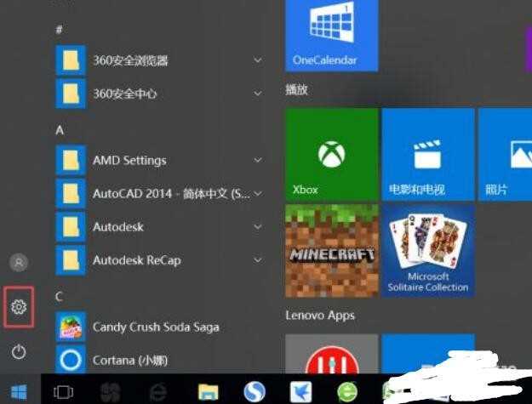Jump via the A section header
The width and height of the screenshot is (532, 404).
point(60,130)
